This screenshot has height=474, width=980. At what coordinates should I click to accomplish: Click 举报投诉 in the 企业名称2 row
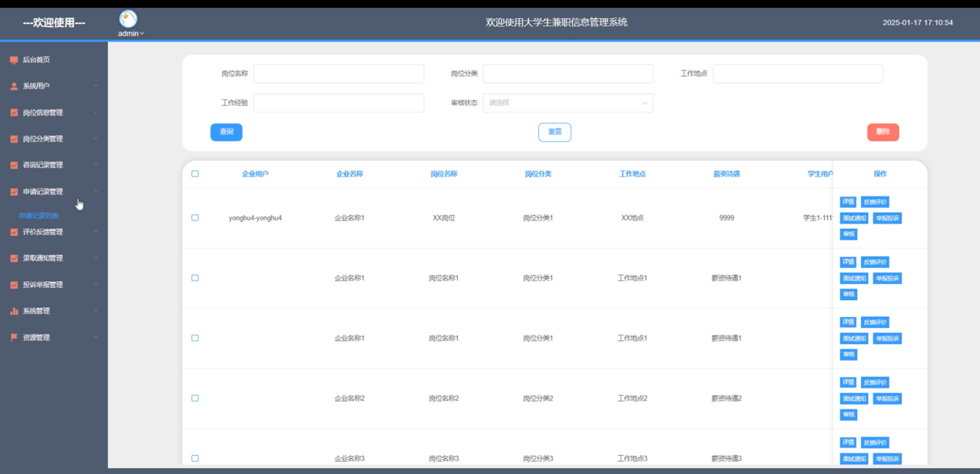887,398
